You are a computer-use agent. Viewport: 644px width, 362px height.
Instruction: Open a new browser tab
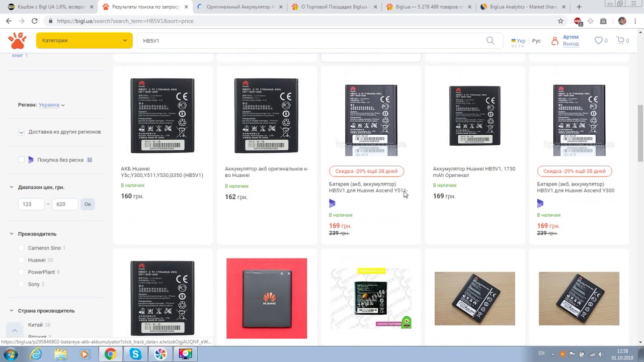pyautogui.click(x=579, y=7)
